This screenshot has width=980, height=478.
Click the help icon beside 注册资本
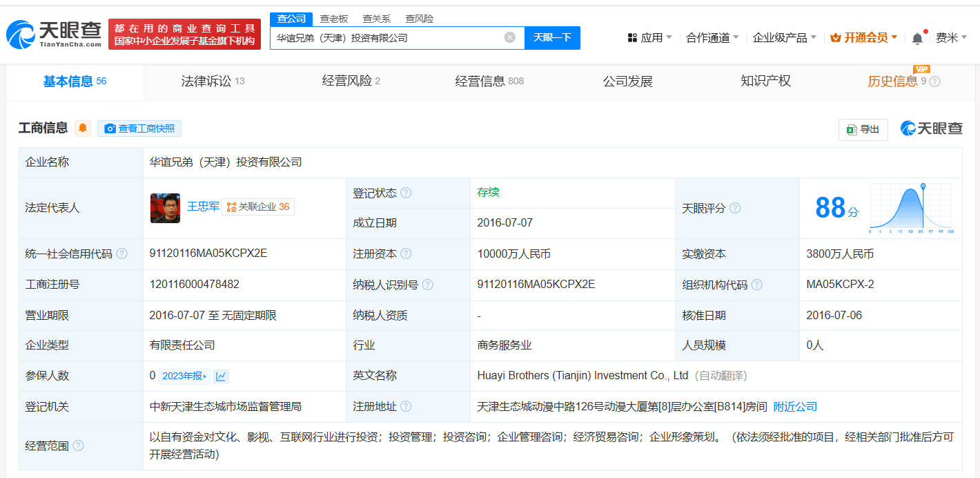(408, 254)
